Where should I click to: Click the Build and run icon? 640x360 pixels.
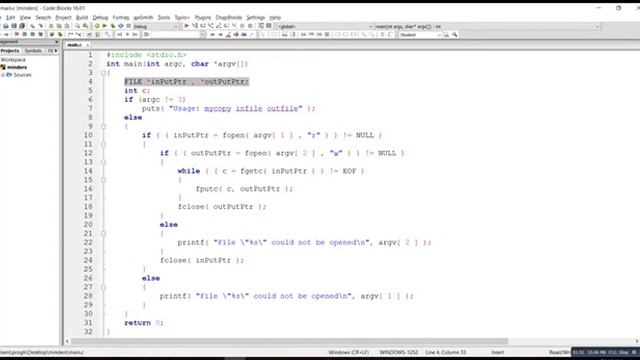click(x=113, y=26)
